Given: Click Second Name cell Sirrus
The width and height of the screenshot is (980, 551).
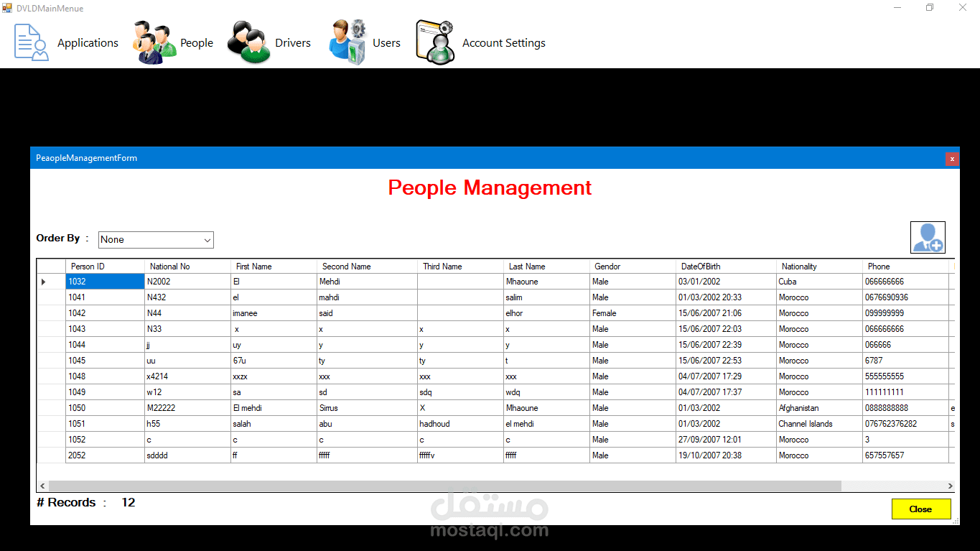Looking at the screenshot, I should pos(367,408).
